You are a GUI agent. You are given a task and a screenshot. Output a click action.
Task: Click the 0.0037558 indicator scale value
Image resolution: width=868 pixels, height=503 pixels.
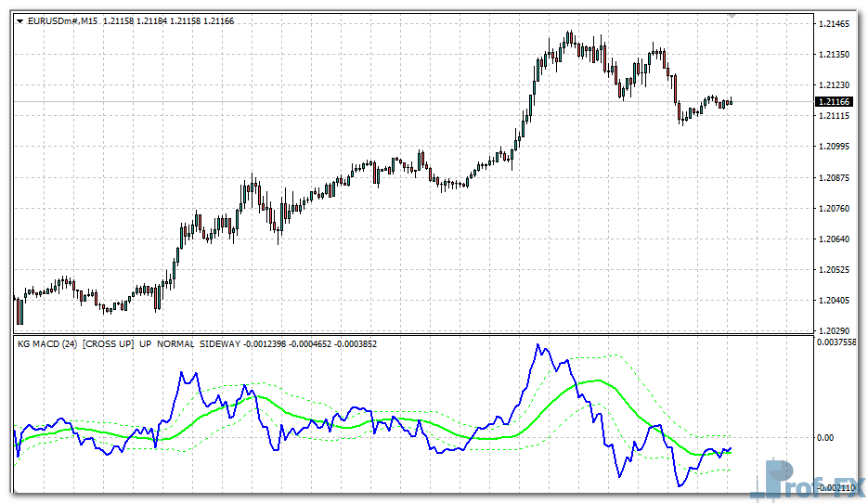tap(838, 342)
